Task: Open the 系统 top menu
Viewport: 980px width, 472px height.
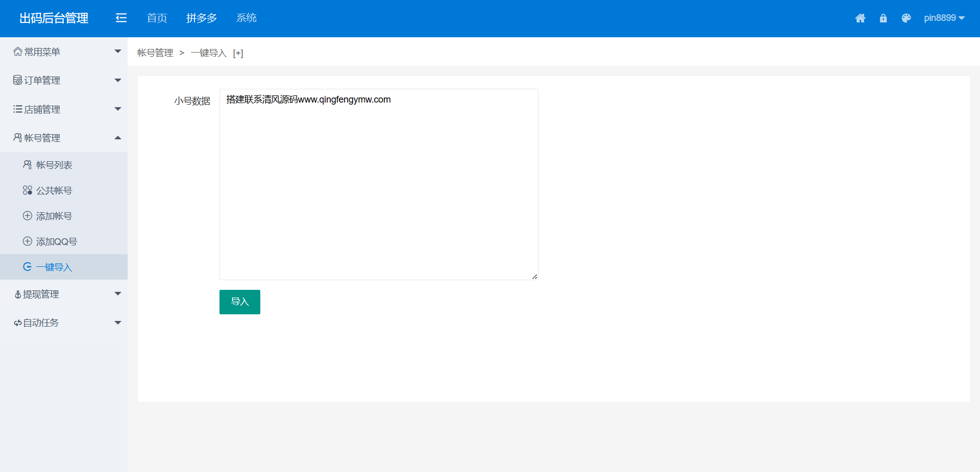Action: coord(246,18)
